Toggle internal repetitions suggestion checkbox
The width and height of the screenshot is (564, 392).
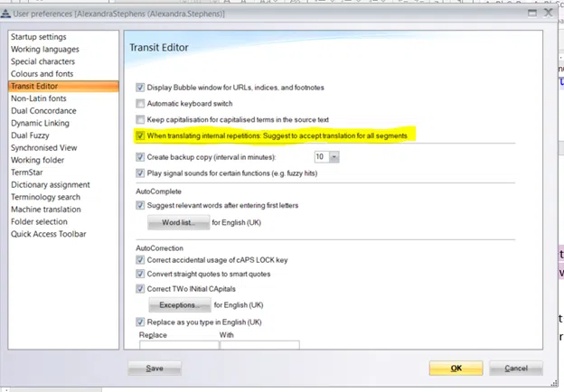pos(140,135)
